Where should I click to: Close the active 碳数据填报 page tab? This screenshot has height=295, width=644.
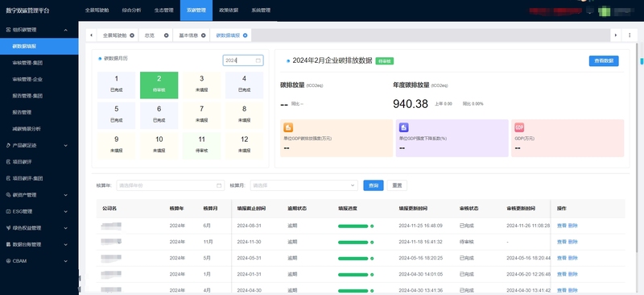click(x=246, y=35)
